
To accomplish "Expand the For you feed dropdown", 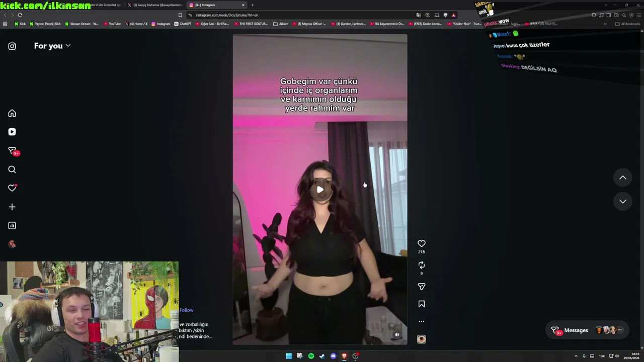I will 52,46.
